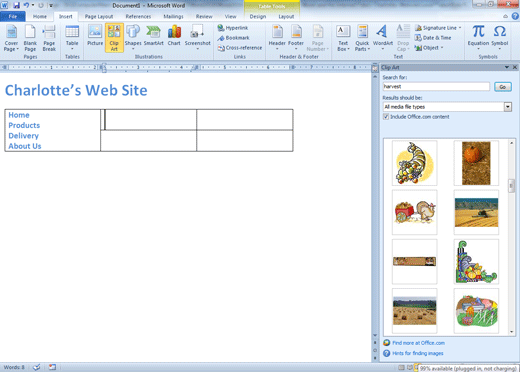520x372 pixels.
Task: Click the Go search button
Action: (x=503, y=87)
